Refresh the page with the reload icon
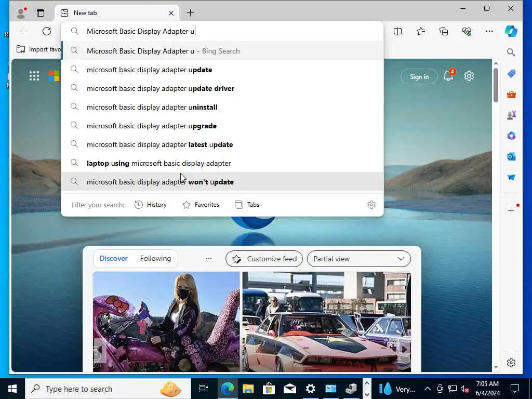This screenshot has height=399, width=532. (x=47, y=31)
